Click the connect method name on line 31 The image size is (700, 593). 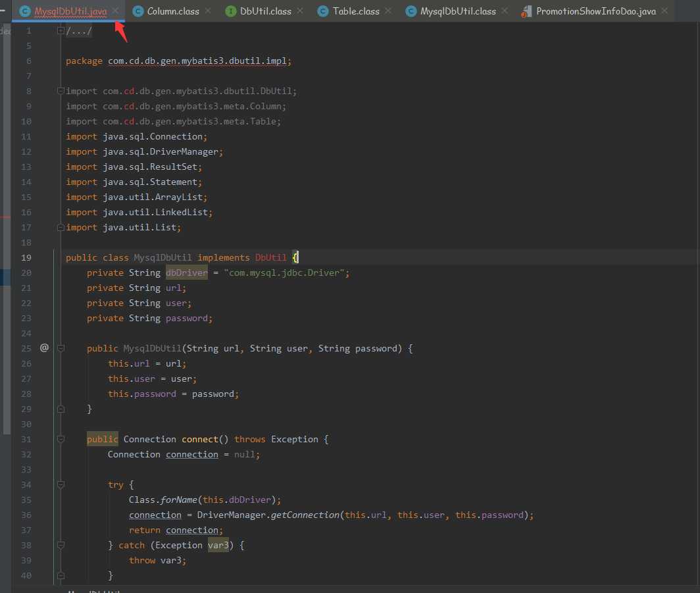click(x=199, y=440)
